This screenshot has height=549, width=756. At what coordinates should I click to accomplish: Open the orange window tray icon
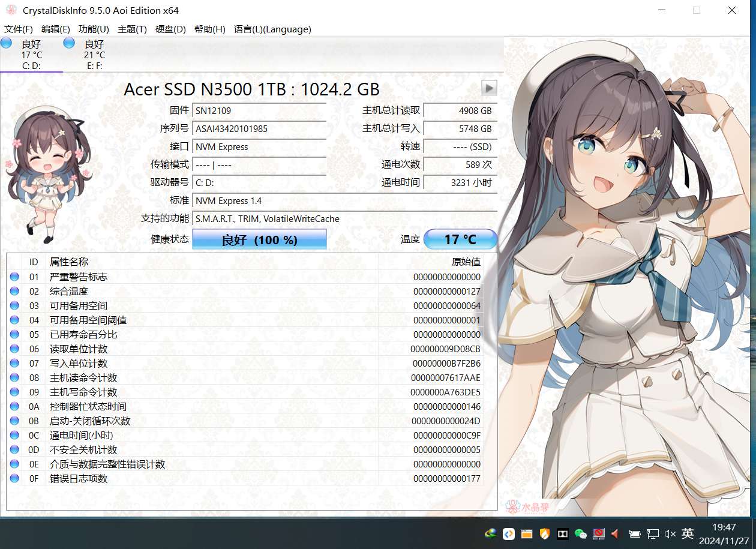point(526,533)
